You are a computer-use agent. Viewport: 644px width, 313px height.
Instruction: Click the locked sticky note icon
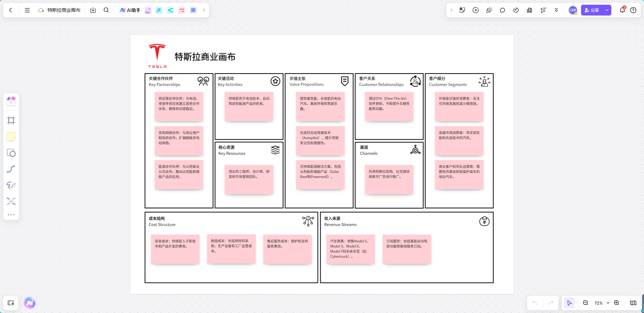click(462, 10)
